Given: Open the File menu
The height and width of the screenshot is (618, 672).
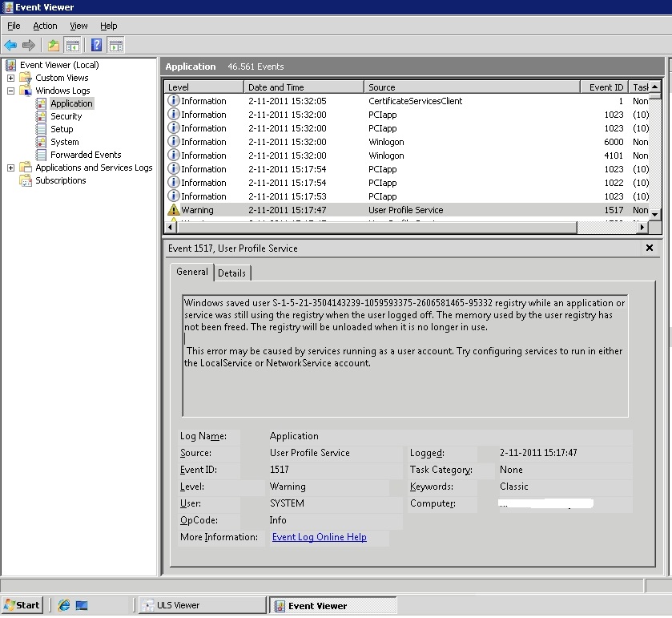Looking at the screenshot, I should point(14,26).
